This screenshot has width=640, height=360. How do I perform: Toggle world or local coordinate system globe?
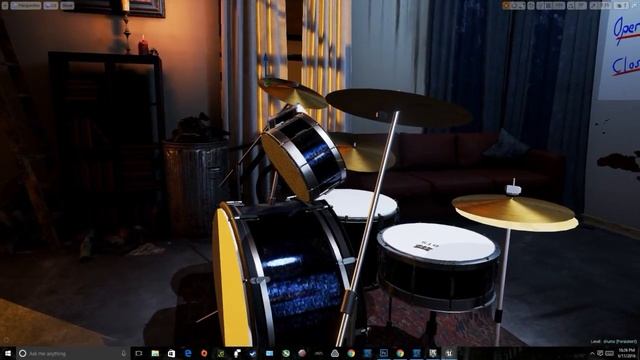pyautogui.click(x=531, y=5)
